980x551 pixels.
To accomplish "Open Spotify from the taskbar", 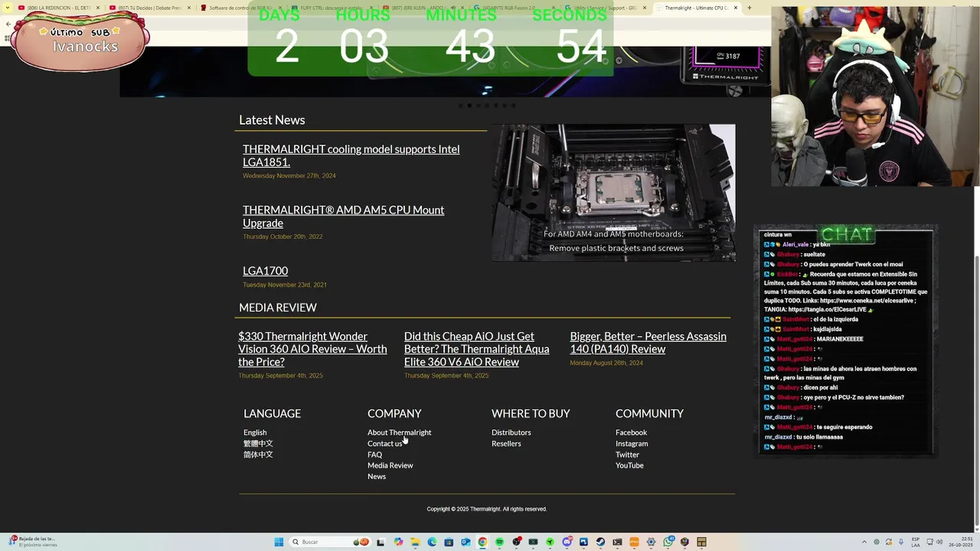I will tap(499, 542).
